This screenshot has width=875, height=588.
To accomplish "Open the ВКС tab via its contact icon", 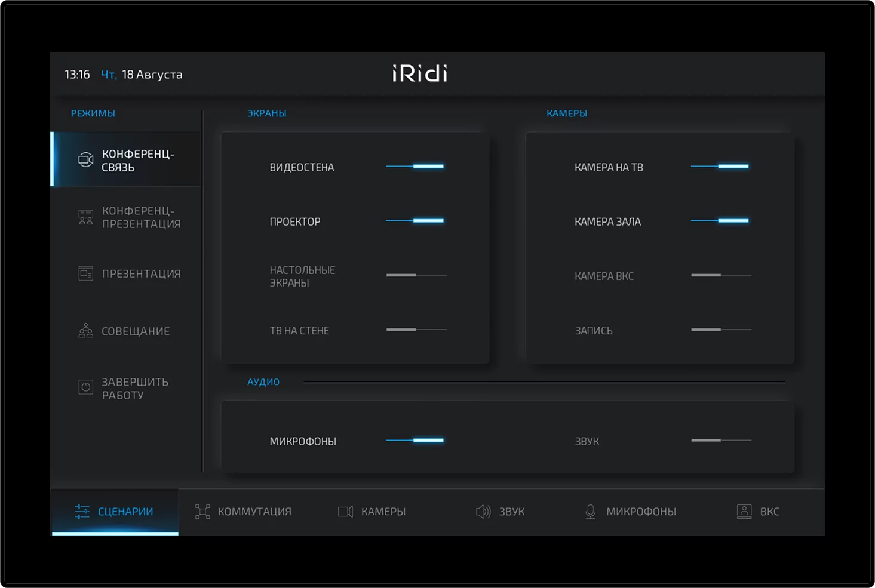I will tap(744, 512).
